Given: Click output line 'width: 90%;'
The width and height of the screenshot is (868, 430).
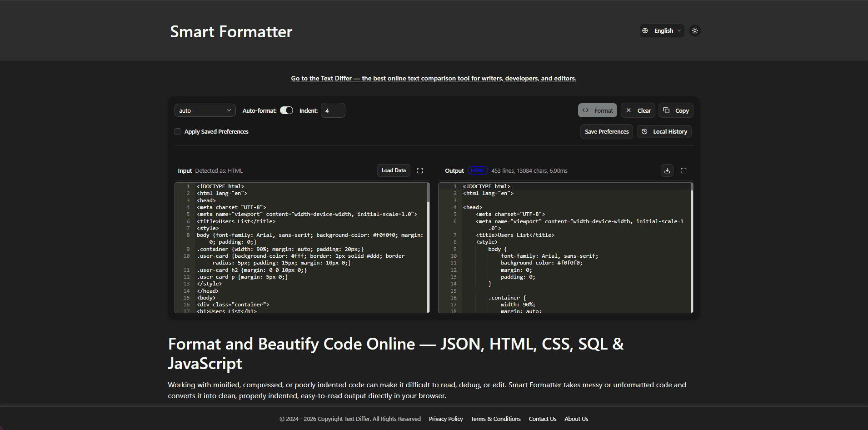Looking at the screenshot, I should [518, 305].
